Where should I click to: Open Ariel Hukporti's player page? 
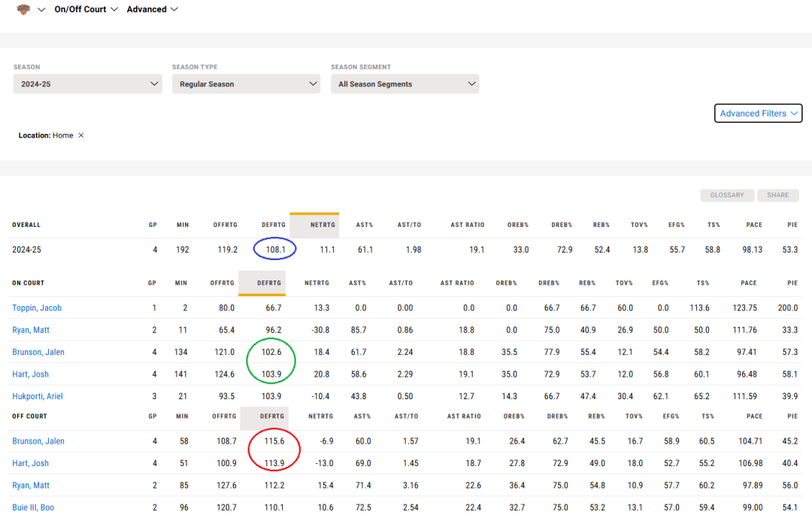(38, 396)
